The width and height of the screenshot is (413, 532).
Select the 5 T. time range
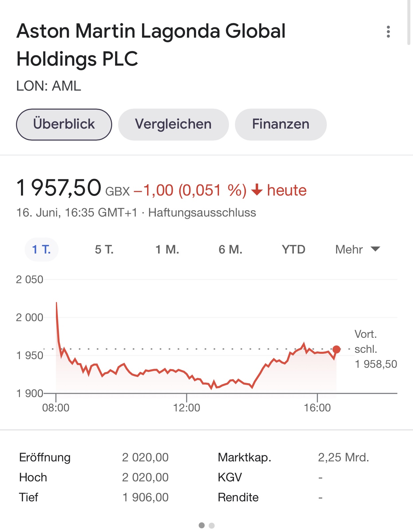(104, 250)
